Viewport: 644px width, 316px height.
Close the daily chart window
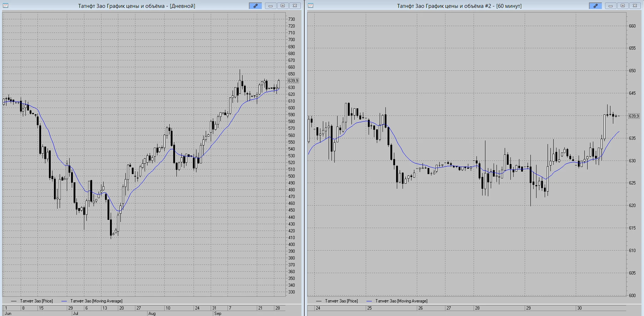tap(295, 6)
